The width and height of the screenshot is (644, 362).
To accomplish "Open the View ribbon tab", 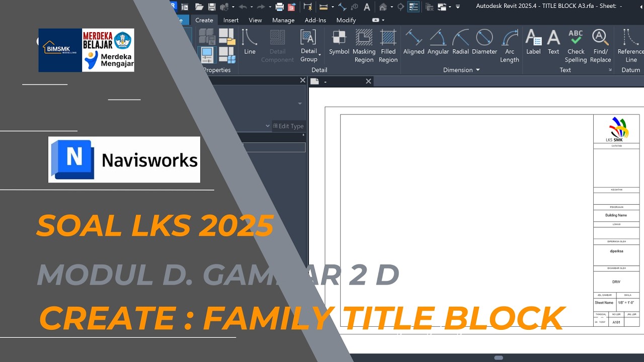I will [x=255, y=20].
